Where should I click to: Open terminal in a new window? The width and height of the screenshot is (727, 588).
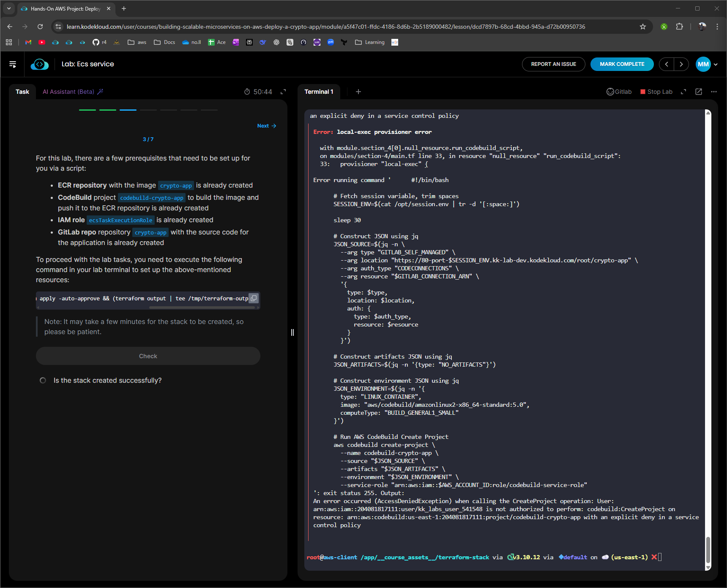699,92
